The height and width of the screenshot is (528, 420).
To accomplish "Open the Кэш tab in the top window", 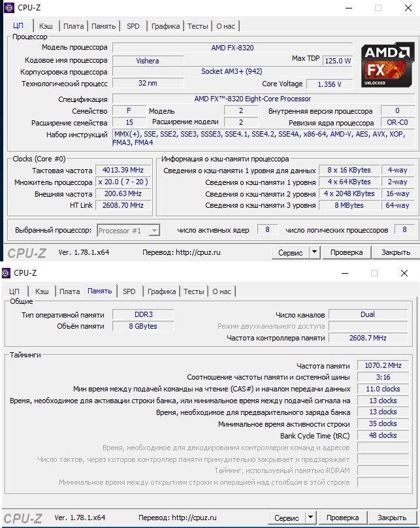I will point(46,26).
